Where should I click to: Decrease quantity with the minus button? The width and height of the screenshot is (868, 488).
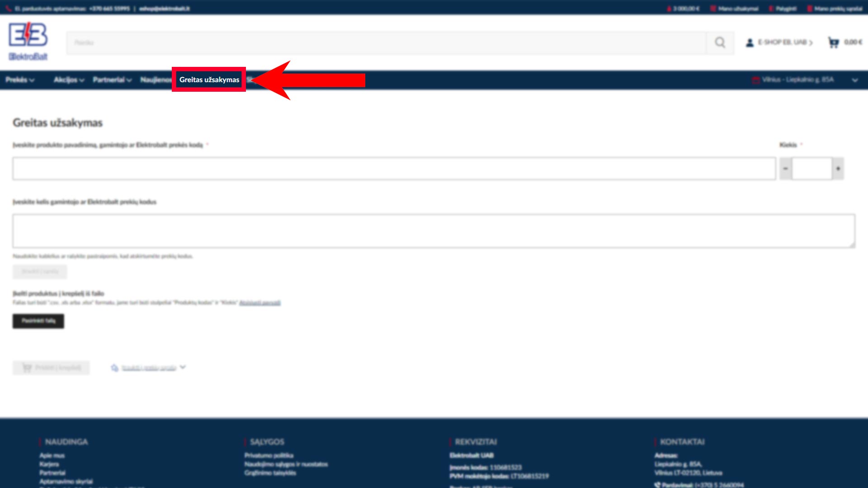click(x=786, y=169)
